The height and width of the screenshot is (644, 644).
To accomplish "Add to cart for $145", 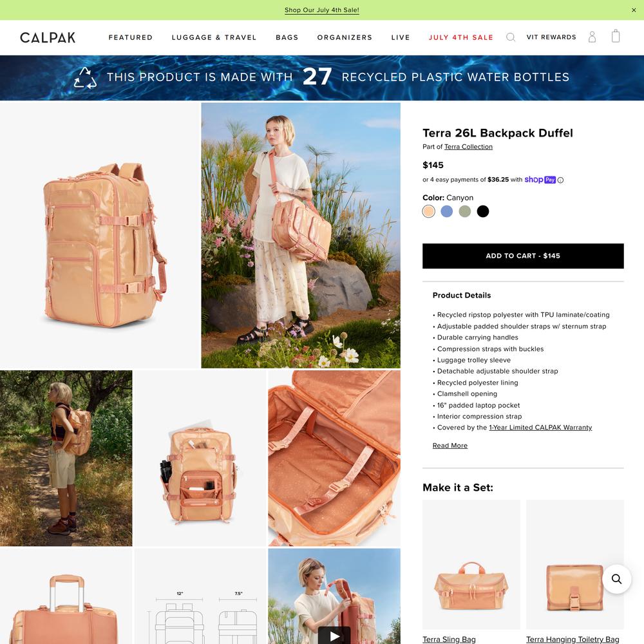I will (523, 256).
